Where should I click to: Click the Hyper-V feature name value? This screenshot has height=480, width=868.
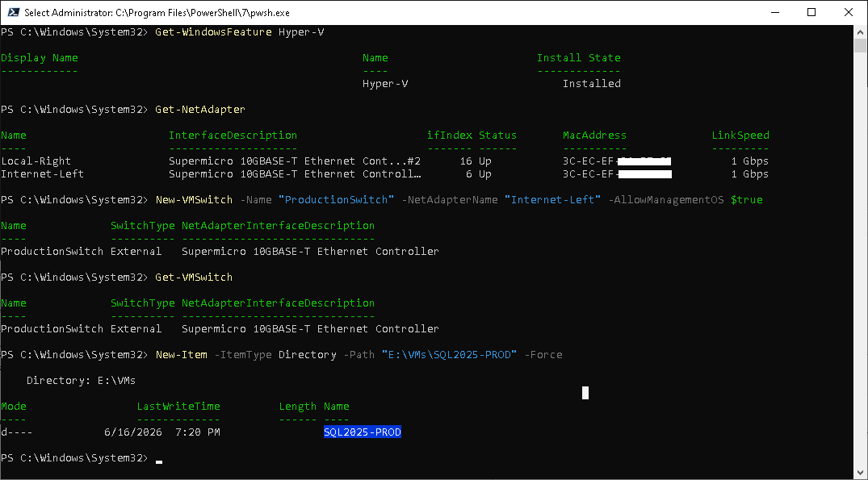click(385, 84)
